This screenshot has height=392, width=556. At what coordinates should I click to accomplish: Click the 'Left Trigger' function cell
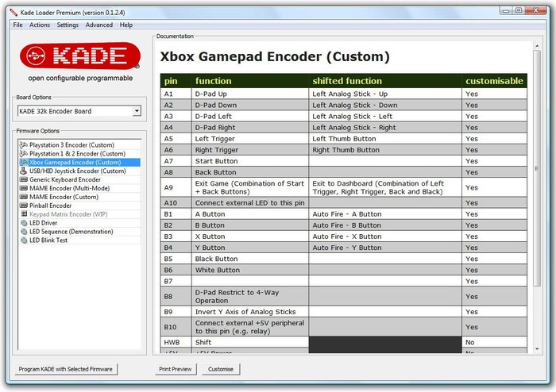point(250,139)
